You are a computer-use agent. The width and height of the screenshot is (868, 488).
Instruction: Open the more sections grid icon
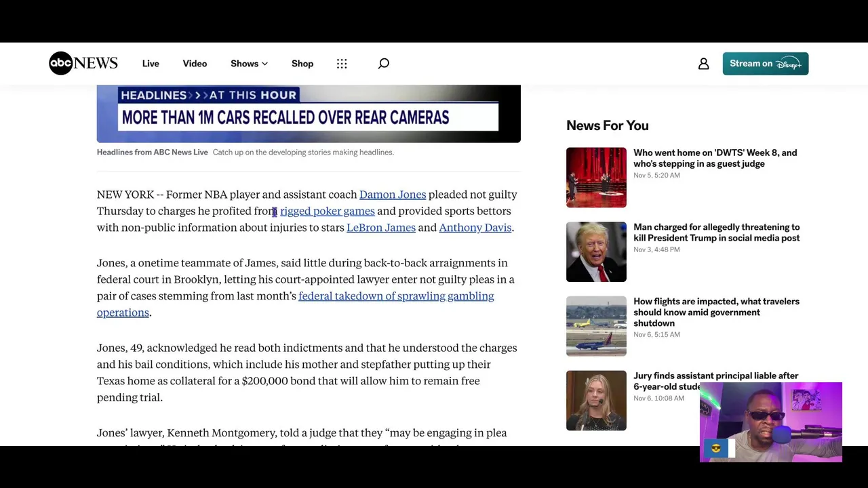click(x=342, y=63)
